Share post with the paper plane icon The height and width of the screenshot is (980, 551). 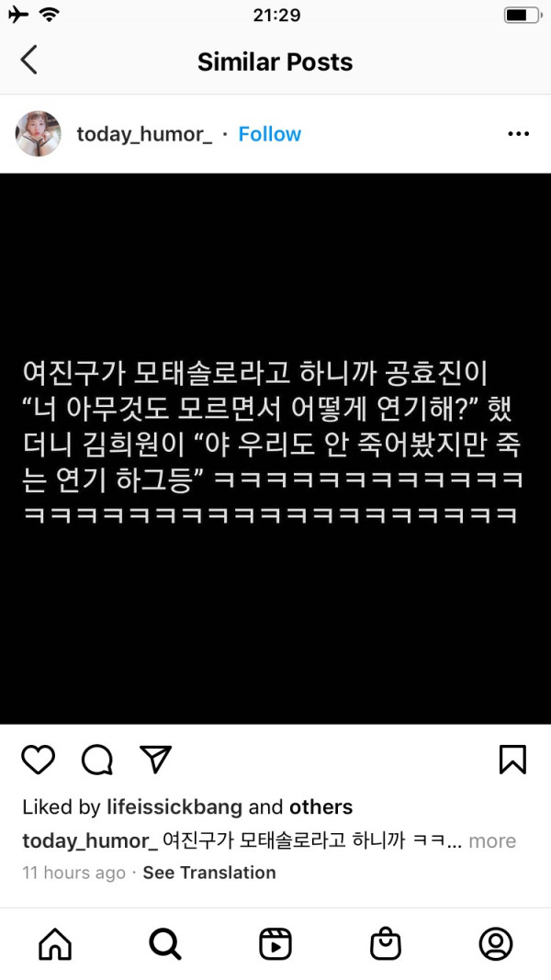[x=155, y=760]
